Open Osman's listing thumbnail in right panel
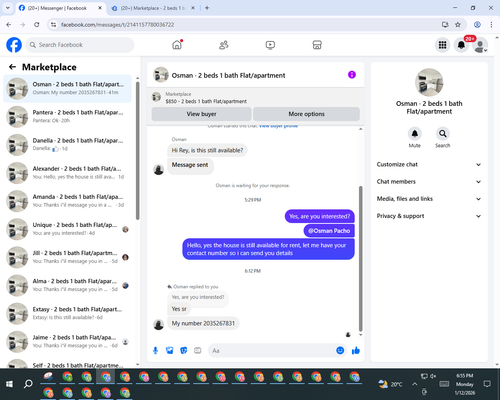The image size is (500, 400). click(x=429, y=83)
